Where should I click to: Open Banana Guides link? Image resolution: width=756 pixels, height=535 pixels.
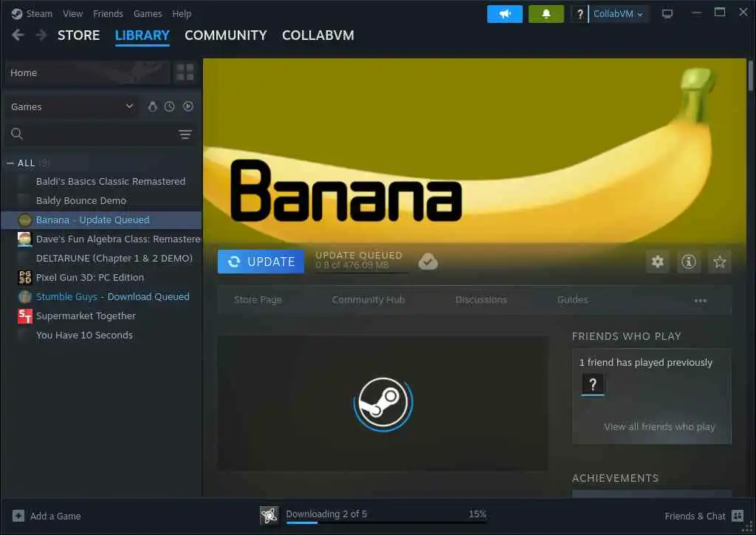click(572, 299)
